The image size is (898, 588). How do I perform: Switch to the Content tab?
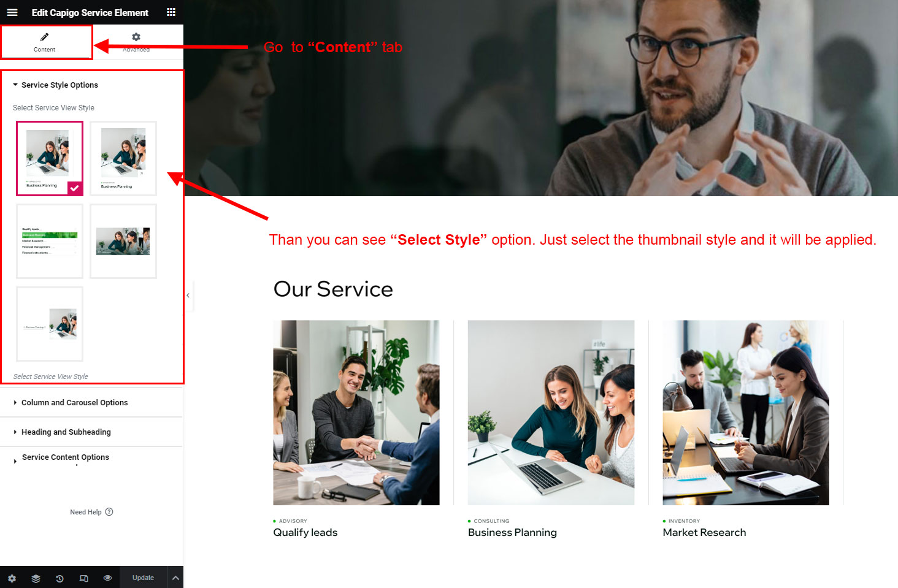(x=45, y=42)
